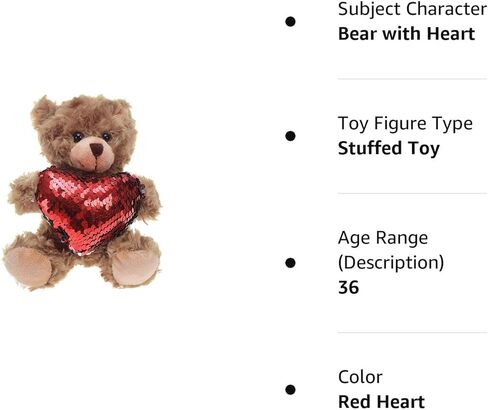Click the red sequin heart on bear
Viewport: 488px width, 410px height.
tap(90, 210)
